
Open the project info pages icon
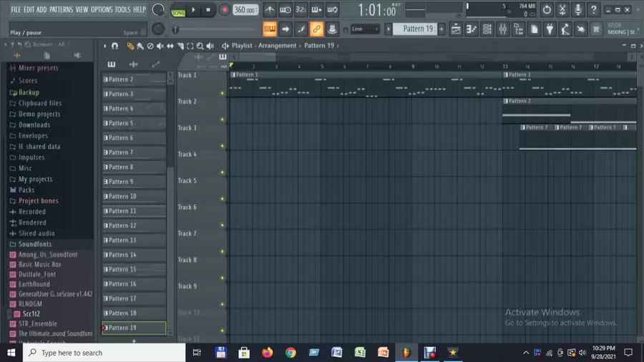click(x=534, y=29)
